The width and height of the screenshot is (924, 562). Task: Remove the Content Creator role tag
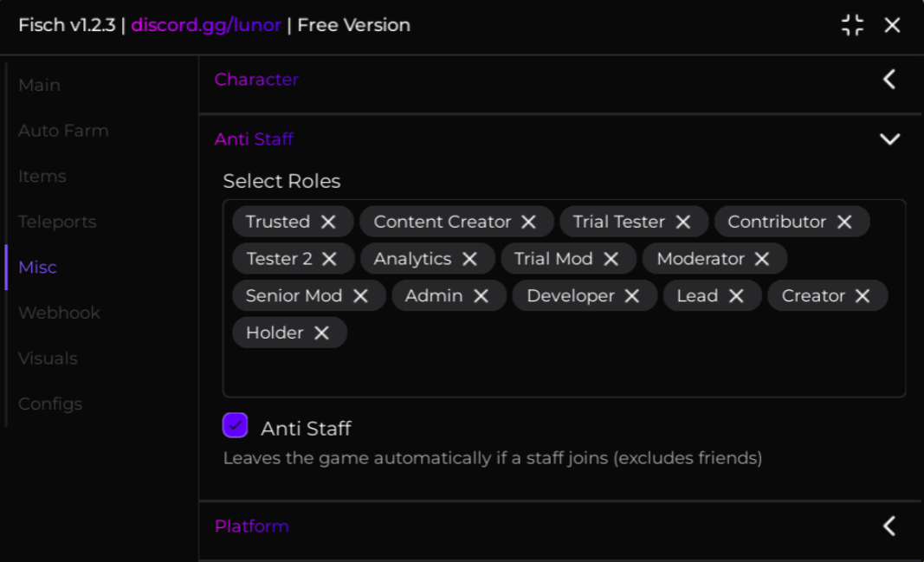pyautogui.click(x=528, y=222)
